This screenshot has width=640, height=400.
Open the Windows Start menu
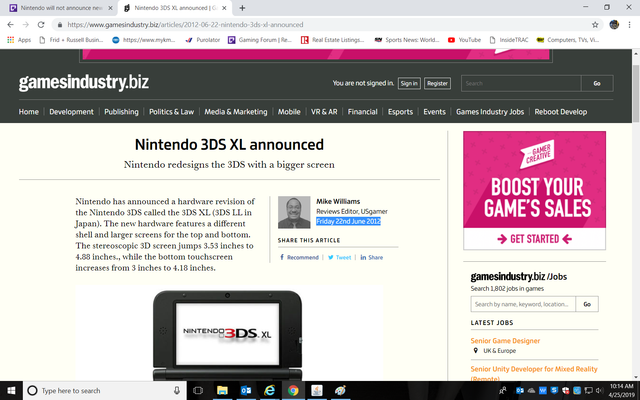11,391
